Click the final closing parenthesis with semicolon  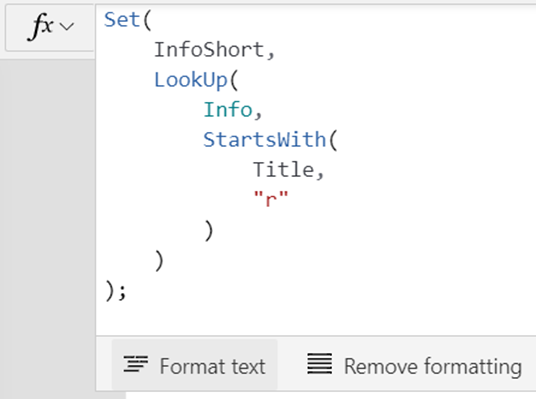[116, 291]
